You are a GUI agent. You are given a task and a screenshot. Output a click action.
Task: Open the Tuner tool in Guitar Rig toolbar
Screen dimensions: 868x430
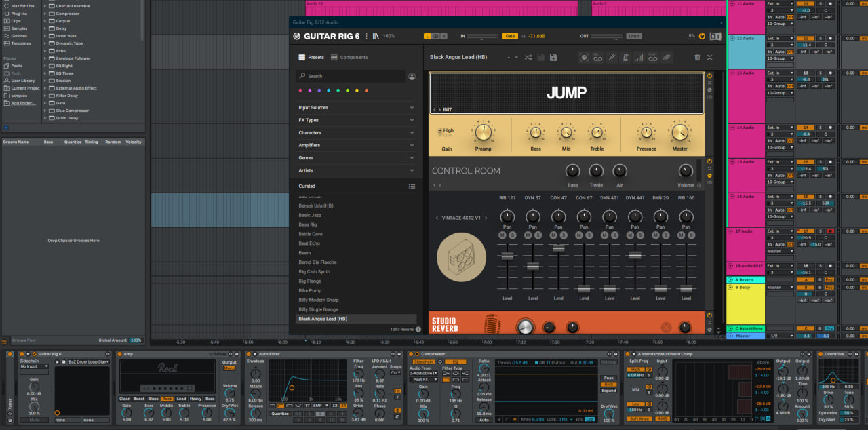click(x=611, y=58)
